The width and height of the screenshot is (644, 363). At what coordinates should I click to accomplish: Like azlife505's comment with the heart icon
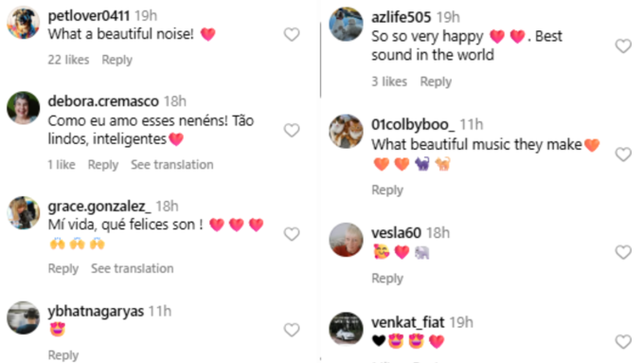(x=623, y=46)
